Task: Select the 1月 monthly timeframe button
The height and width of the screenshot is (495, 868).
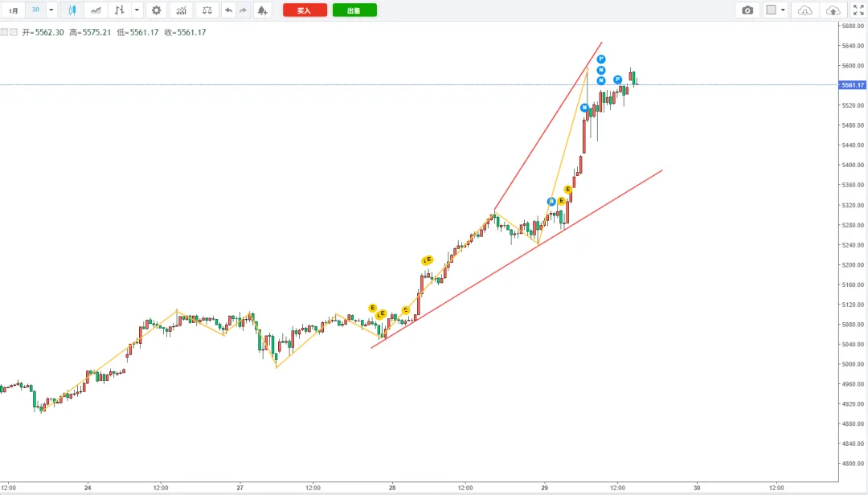Action: coord(14,10)
